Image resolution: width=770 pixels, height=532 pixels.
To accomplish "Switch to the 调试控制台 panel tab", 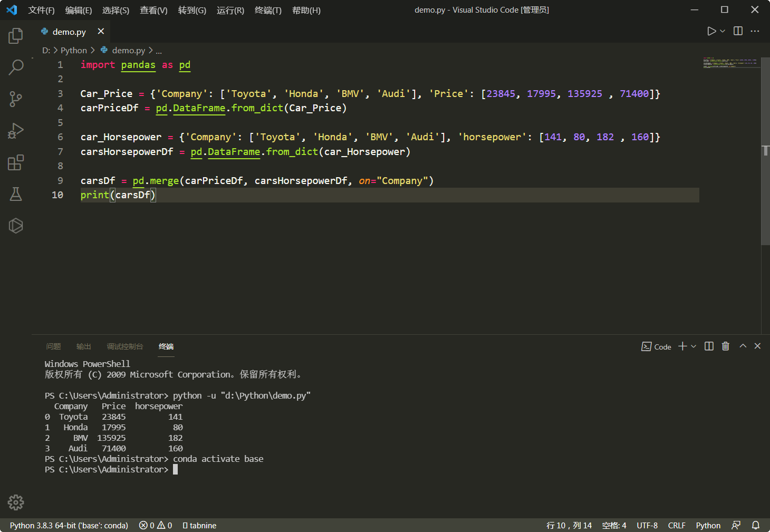I will click(x=124, y=346).
